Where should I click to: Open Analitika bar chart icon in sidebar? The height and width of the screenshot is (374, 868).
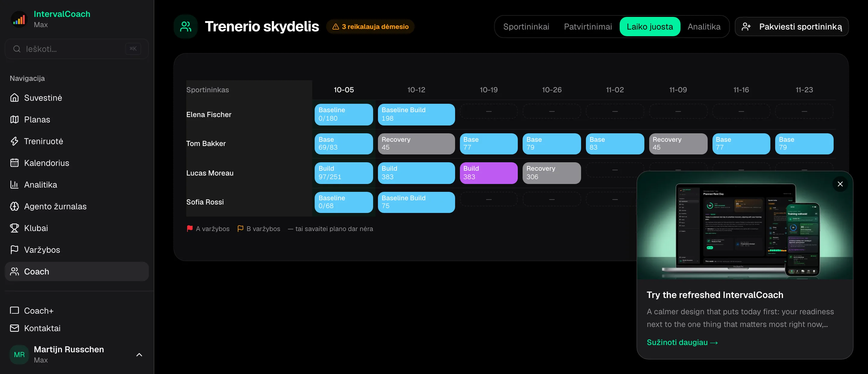pyautogui.click(x=14, y=185)
